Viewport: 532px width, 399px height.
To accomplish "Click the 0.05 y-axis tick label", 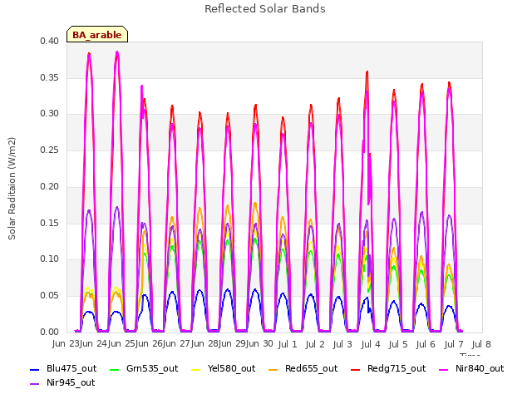I will (x=49, y=296).
